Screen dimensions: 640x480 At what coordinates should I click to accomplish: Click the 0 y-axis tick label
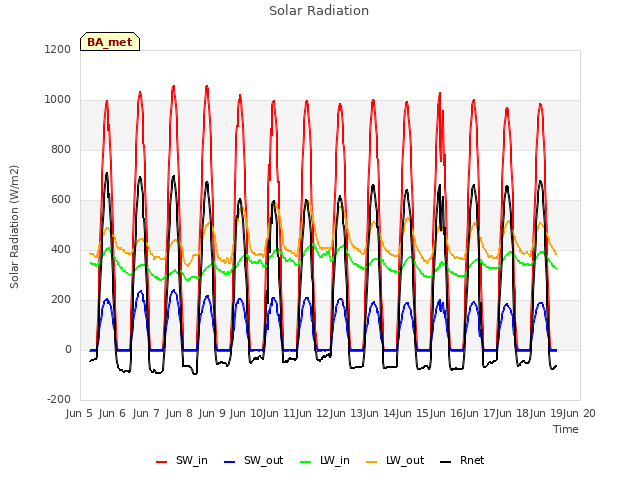coord(68,349)
